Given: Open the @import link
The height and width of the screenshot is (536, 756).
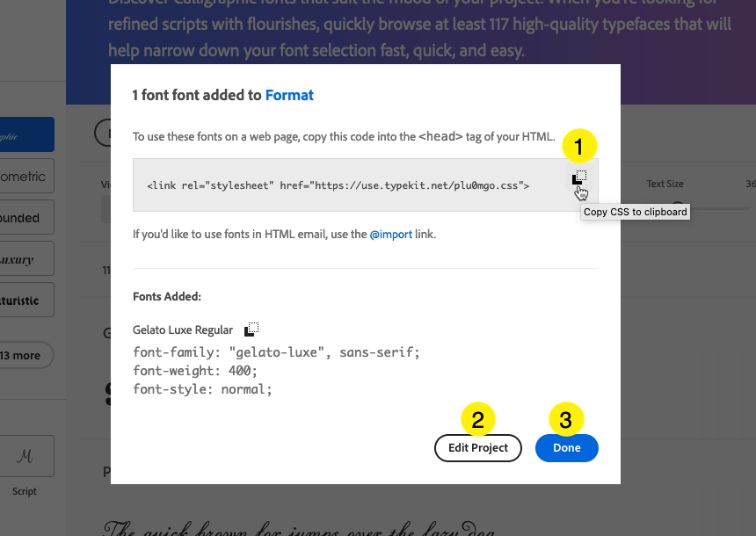Looking at the screenshot, I should point(390,235).
